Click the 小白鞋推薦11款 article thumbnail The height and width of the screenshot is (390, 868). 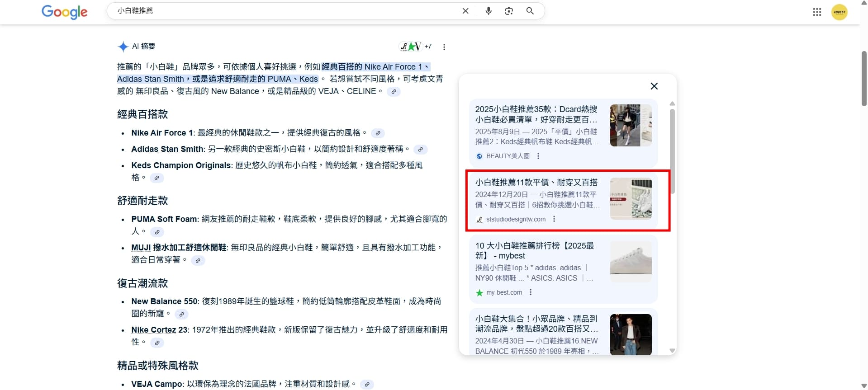click(x=631, y=198)
